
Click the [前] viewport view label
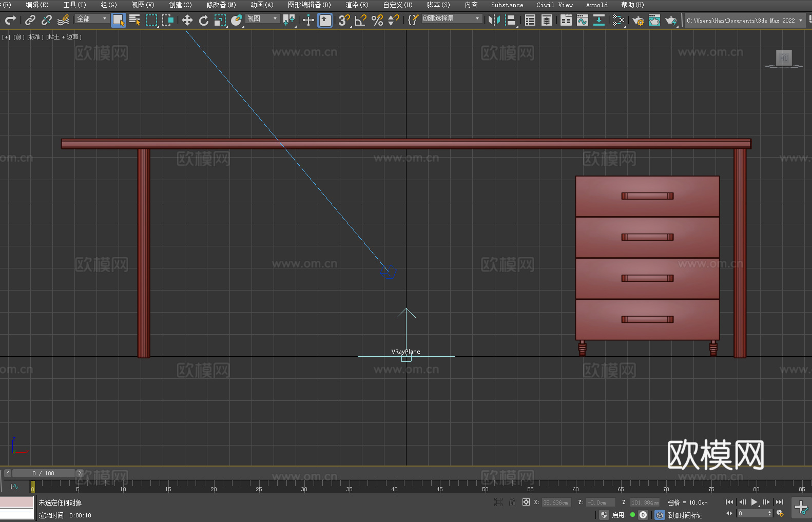click(x=18, y=37)
